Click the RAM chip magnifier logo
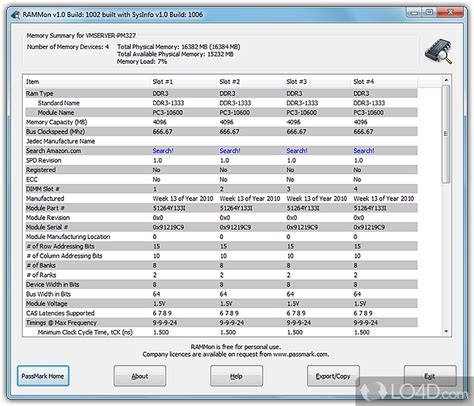The width and height of the screenshot is (474, 406). pyautogui.click(x=438, y=52)
